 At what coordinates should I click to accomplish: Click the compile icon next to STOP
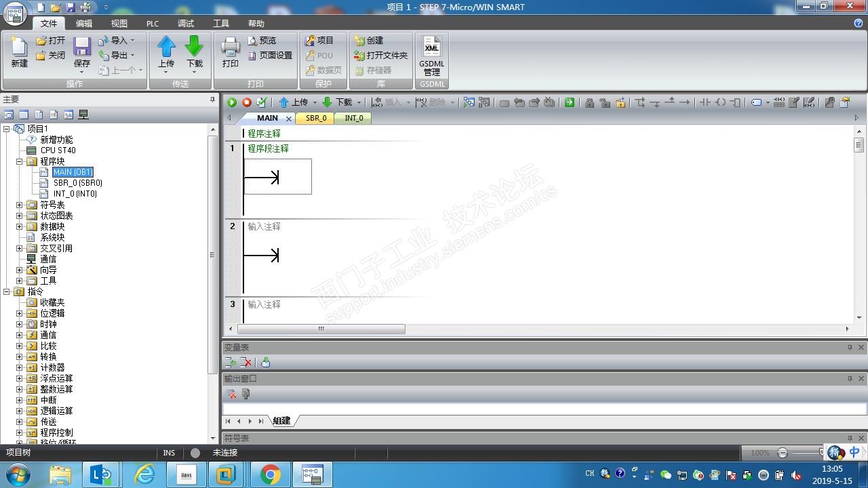(262, 102)
